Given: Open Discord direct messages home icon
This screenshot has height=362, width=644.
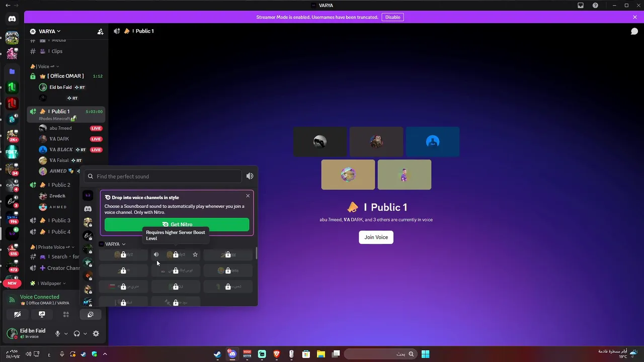Looking at the screenshot, I should [x=12, y=19].
